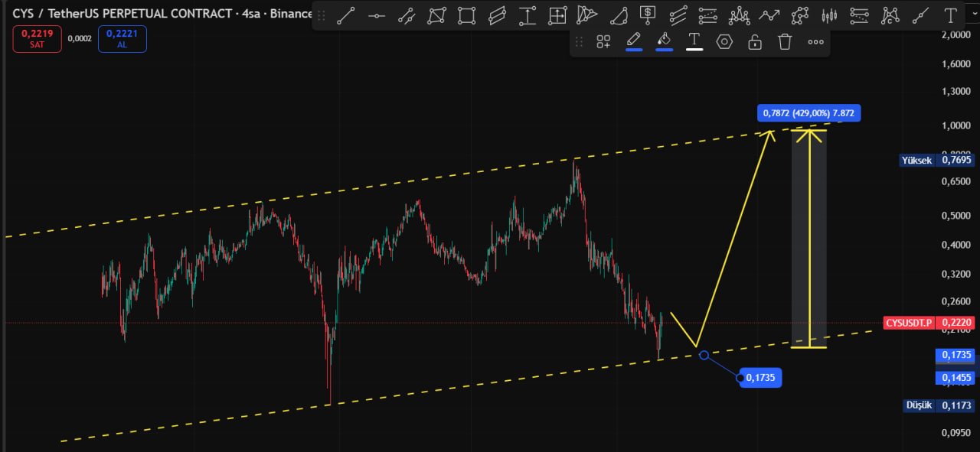Open the drawing templates grid icon
Screen dimensions: 980x452
(603, 42)
